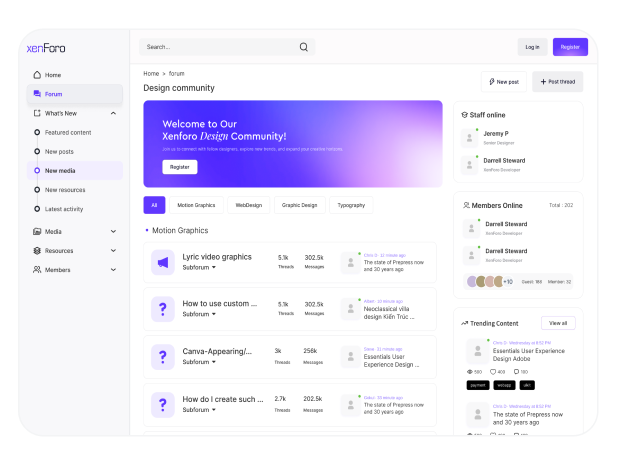Select the New posts radio item
Screen dimensions: 618x464
[37, 151]
